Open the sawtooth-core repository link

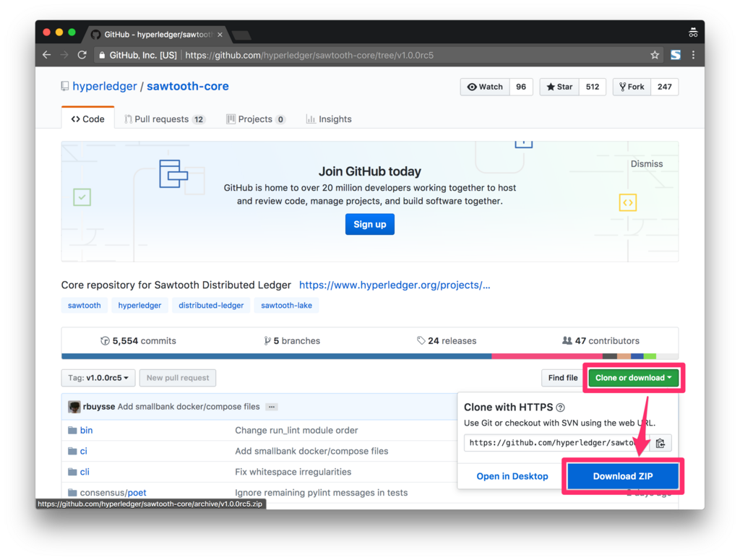(187, 86)
